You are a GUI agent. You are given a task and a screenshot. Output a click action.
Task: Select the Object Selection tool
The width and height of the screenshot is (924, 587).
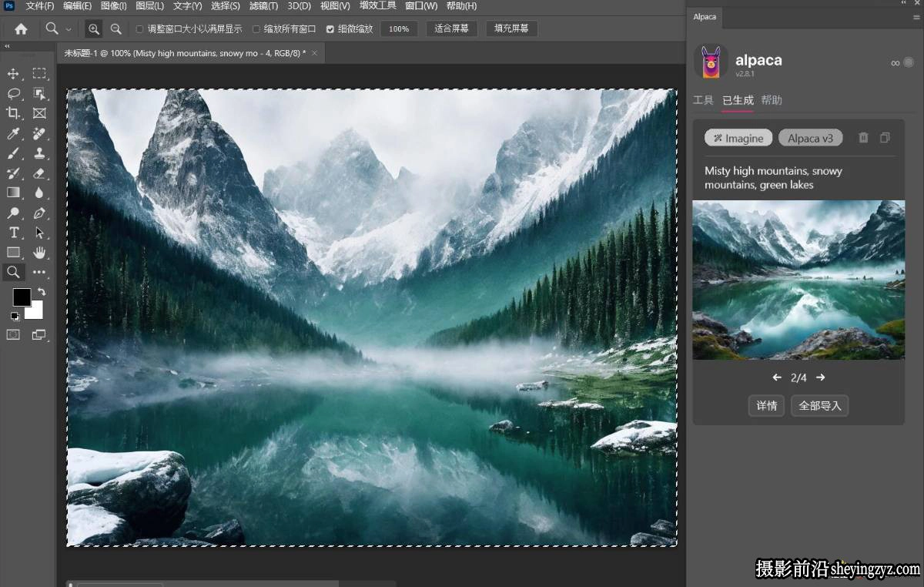[39, 94]
